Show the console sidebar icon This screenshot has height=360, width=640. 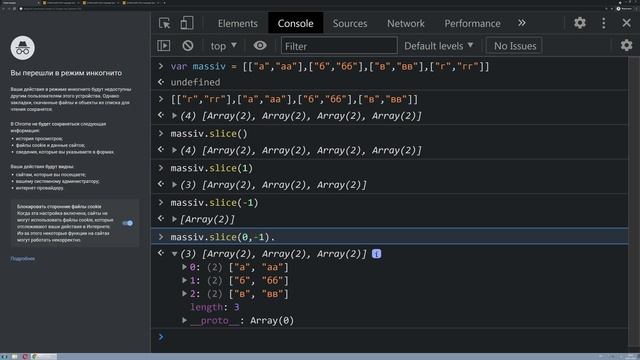164,46
